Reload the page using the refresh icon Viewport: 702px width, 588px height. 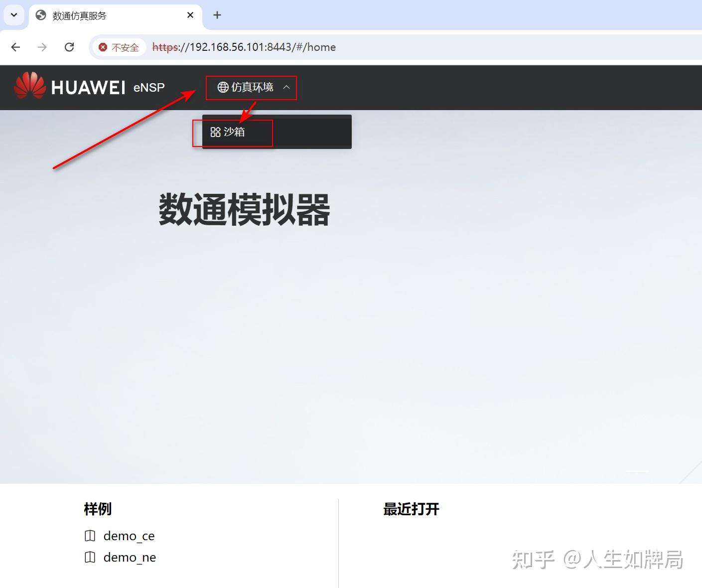[69, 47]
